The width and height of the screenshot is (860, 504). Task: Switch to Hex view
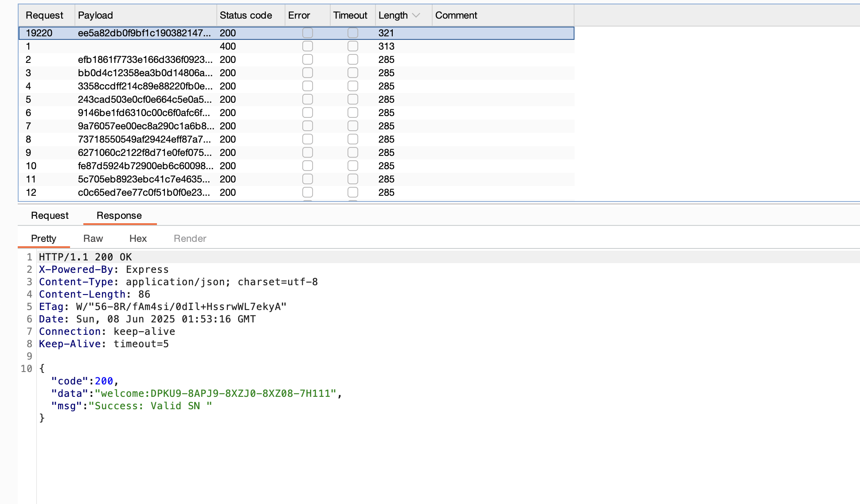[x=138, y=239]
